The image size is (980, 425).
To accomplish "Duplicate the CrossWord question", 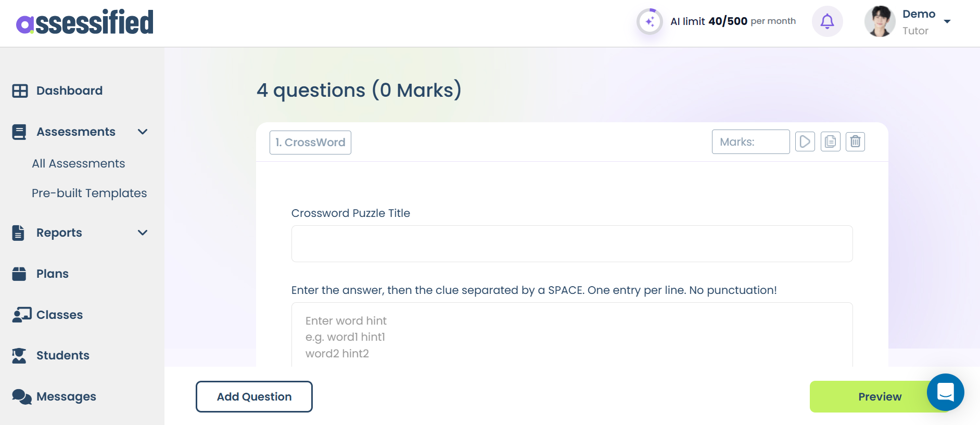I will point(830,141).
